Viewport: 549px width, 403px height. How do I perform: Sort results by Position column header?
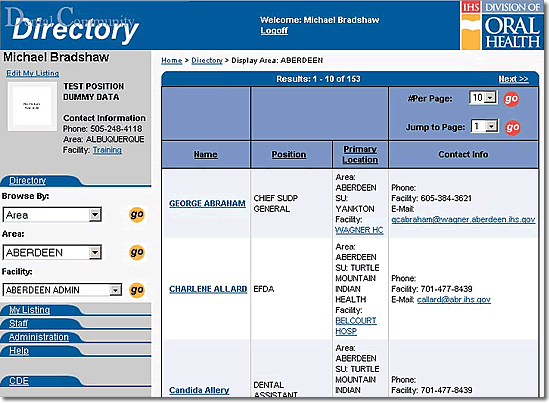point(289,154)
